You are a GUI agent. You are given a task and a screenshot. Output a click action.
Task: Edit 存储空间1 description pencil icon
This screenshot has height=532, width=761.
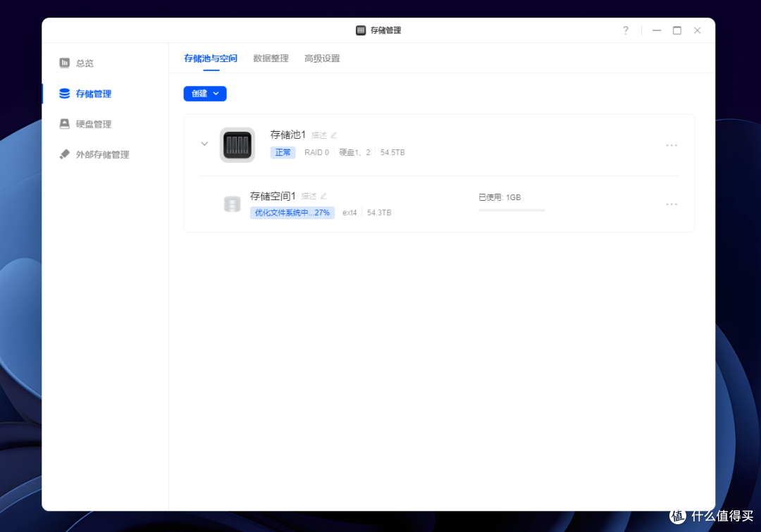click(x=323, y=196)
